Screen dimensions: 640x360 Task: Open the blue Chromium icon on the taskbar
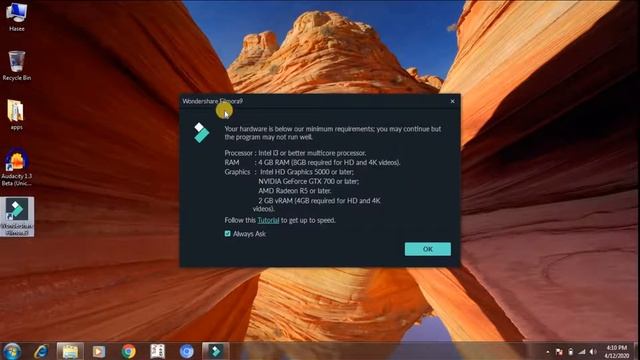[x=187, y=351]
